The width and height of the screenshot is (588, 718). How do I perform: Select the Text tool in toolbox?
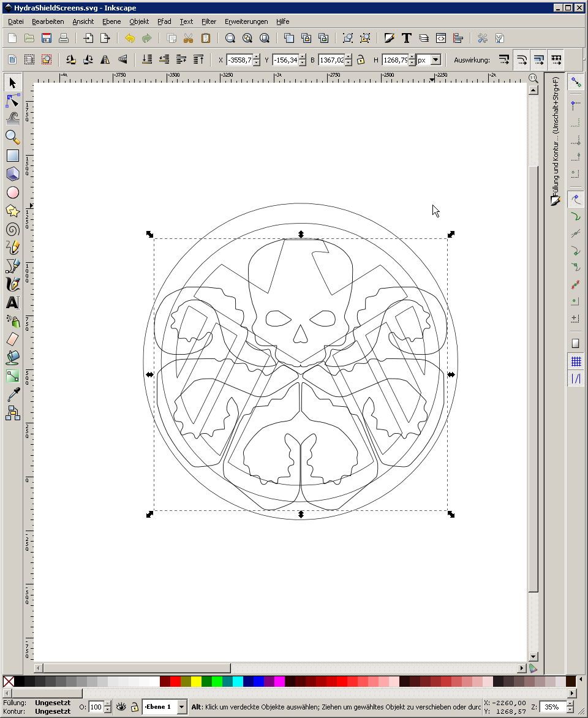click(12, 302)
